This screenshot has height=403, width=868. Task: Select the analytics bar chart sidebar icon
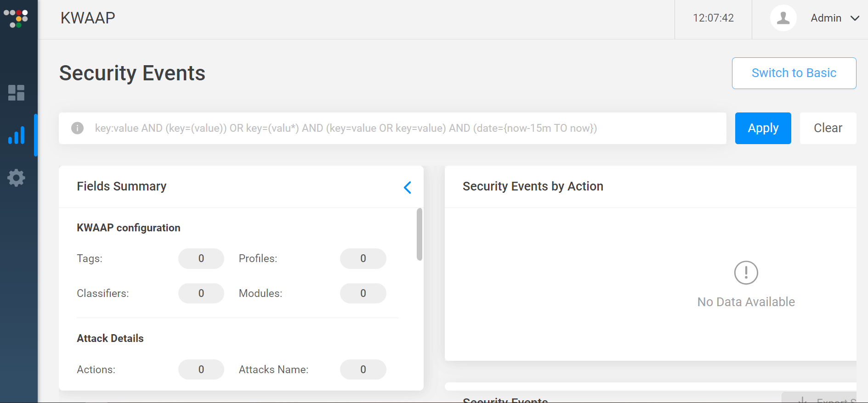[16, 135]
